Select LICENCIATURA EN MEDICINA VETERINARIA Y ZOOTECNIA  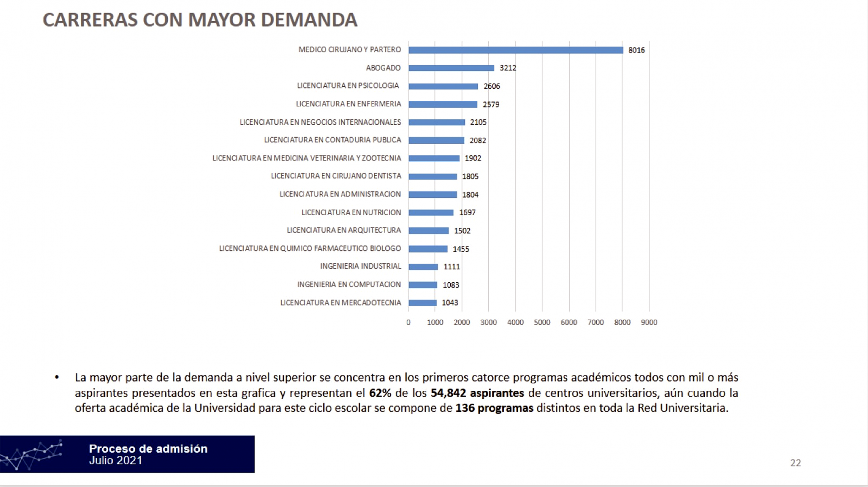307,158
